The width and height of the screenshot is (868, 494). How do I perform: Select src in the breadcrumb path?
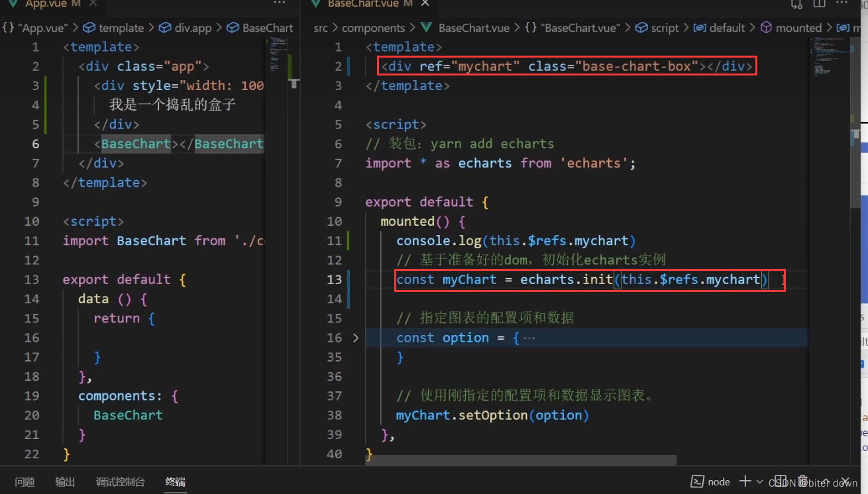point(320,28)
